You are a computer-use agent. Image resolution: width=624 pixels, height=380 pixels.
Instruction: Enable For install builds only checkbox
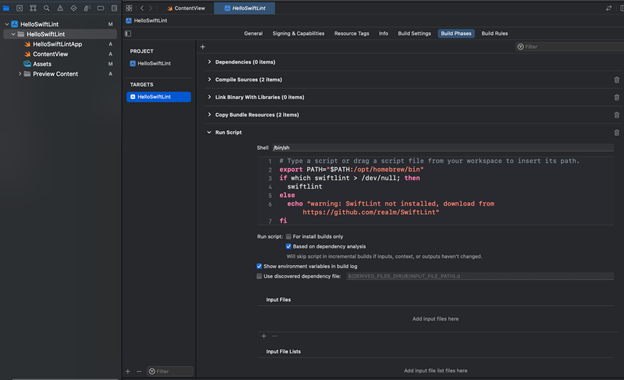[289, 236]
